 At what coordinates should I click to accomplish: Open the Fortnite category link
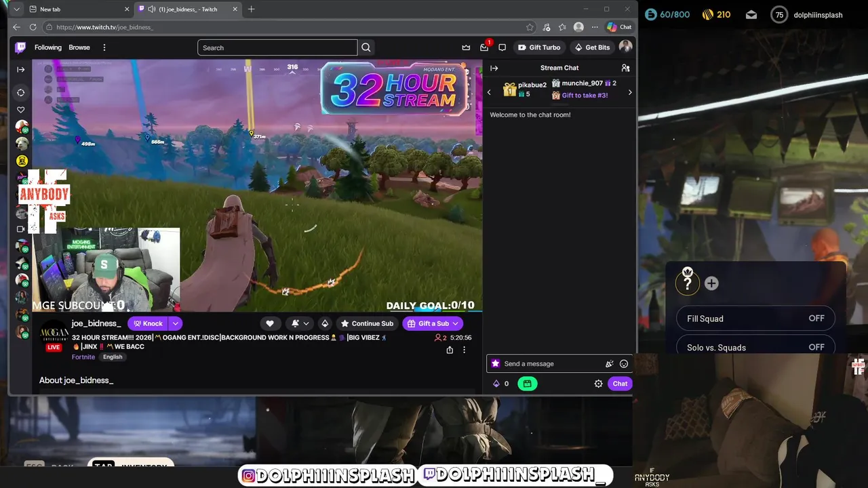point(83,357)
